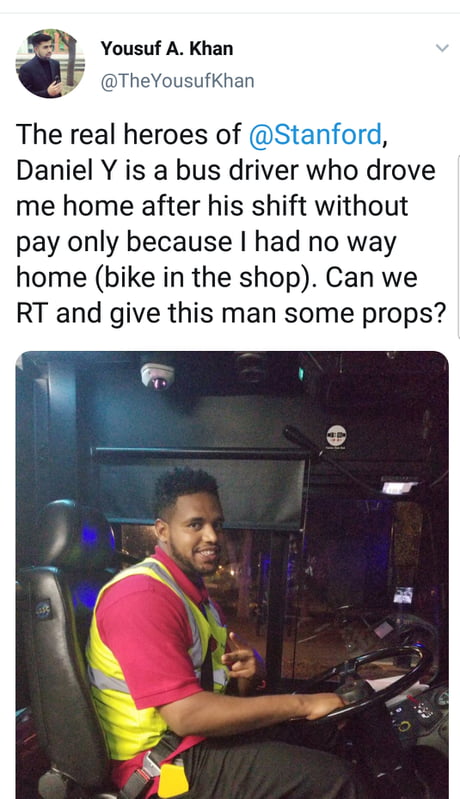The image size is (460, 799).
Task: Open Yousuf A. Khan's profile picture
Action: pyautogui.click(x=50, y=64)
